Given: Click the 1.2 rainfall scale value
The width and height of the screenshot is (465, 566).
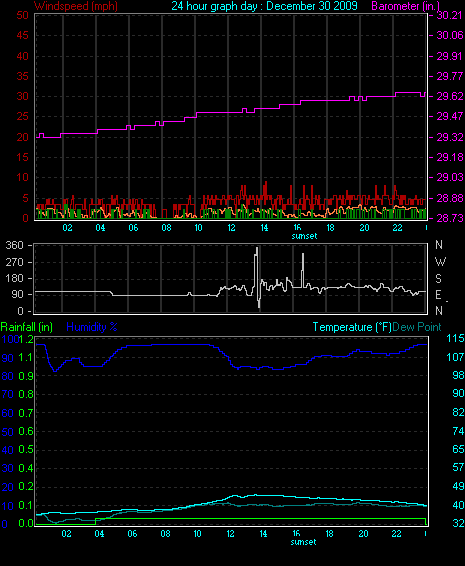Looking at the screenshot, I should (26, 339).
